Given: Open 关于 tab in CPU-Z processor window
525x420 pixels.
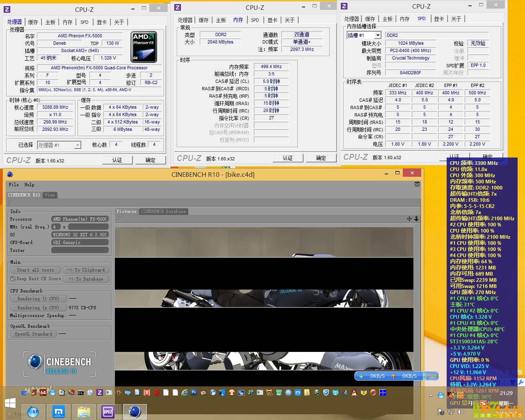Looking at the screenshot, I should [119, 22].
